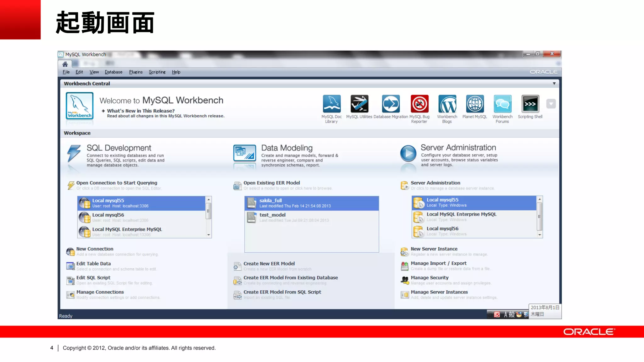Select Local mysql56 connection in SQL Development
644x362 pixels.
[142, 217]
